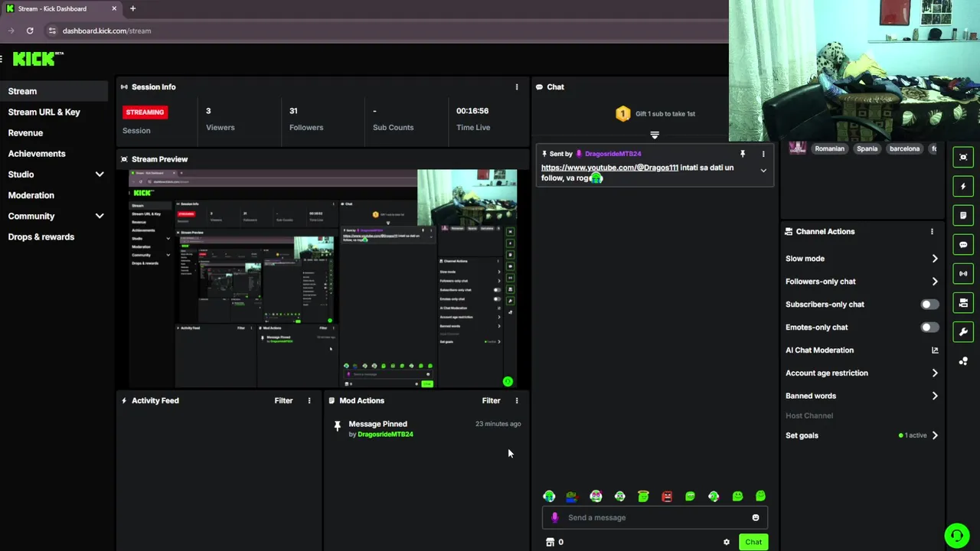The width and height of the screenshot is (980, 551).
Task: Open Channel Actions three-dot menu
Action: (932, 231)
